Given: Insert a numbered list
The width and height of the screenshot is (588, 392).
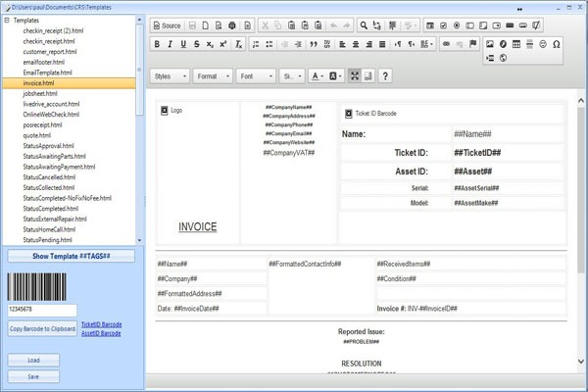Looking at the screenshot, I should tap(256, 44).
